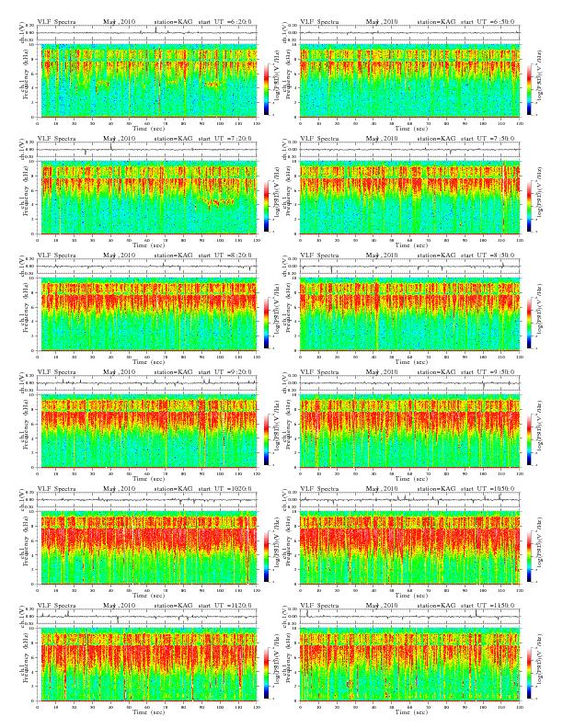The width and height of the screenshot is (563, 728).
Task: Click the PSD color bar of the 6:50:0 panel
Action: point(529,89)
